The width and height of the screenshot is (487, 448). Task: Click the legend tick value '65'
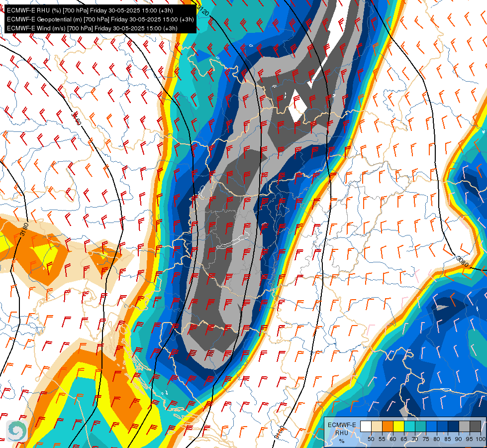click(x=404, y=439)
